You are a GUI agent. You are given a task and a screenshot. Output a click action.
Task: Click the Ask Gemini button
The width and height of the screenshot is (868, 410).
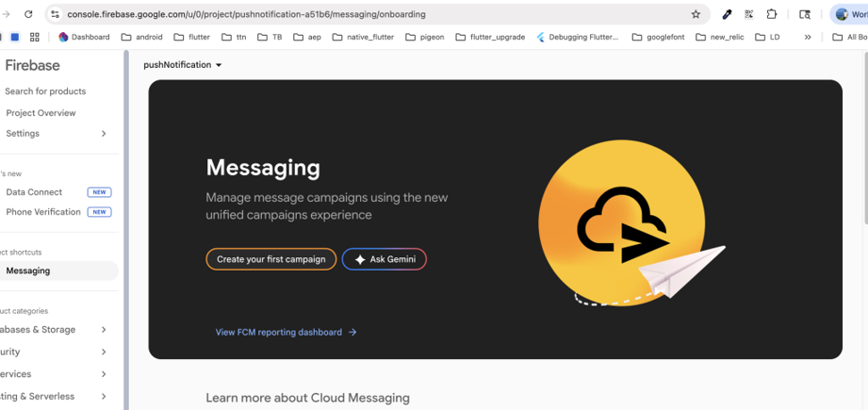(x=385, y=259)
